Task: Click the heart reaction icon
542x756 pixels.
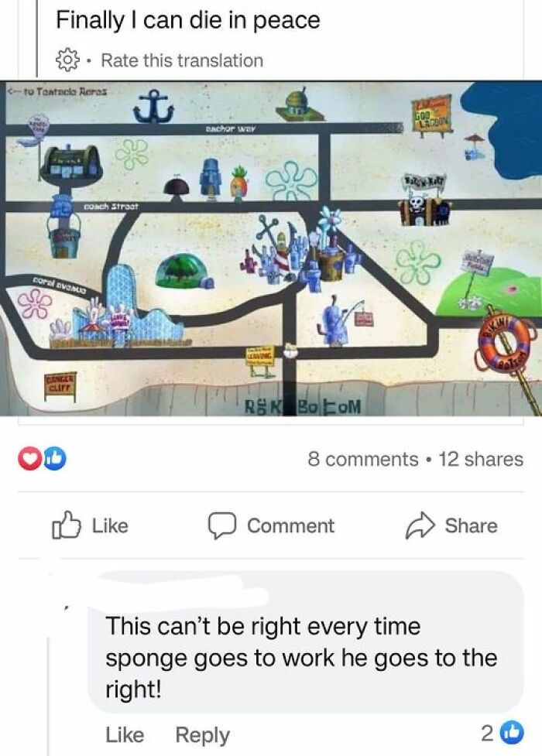Action: pyautogui.click(x=29, y=459)
